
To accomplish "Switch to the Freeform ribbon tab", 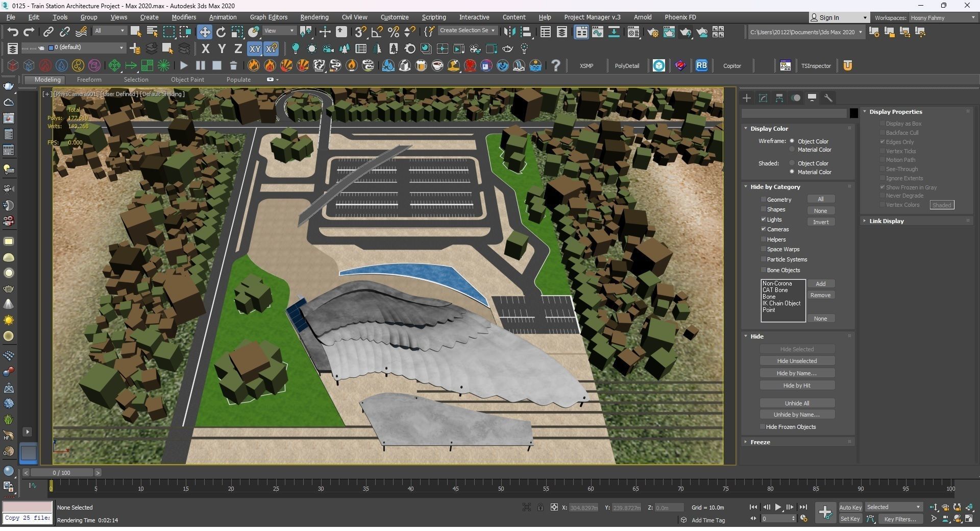I will point(89,79).
